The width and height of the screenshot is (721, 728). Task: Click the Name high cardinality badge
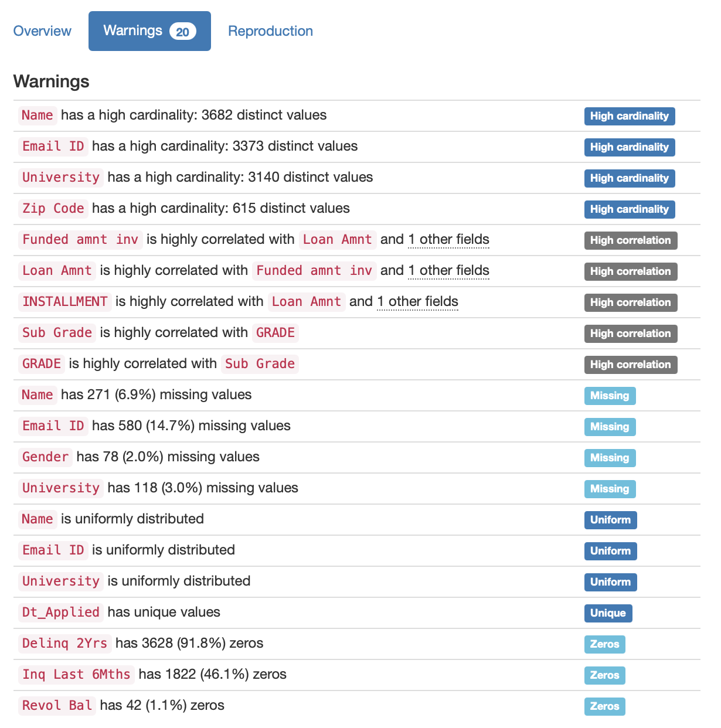(629, 116)
